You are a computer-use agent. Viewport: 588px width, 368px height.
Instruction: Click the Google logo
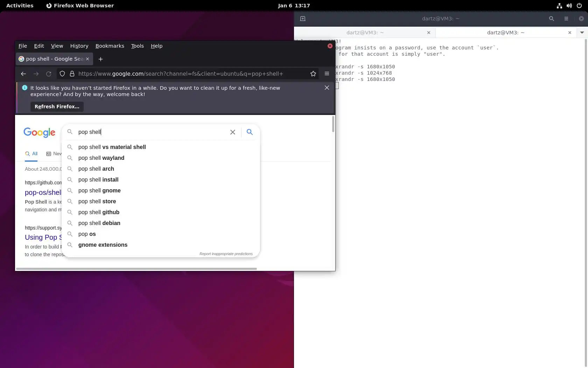[39, 132]
